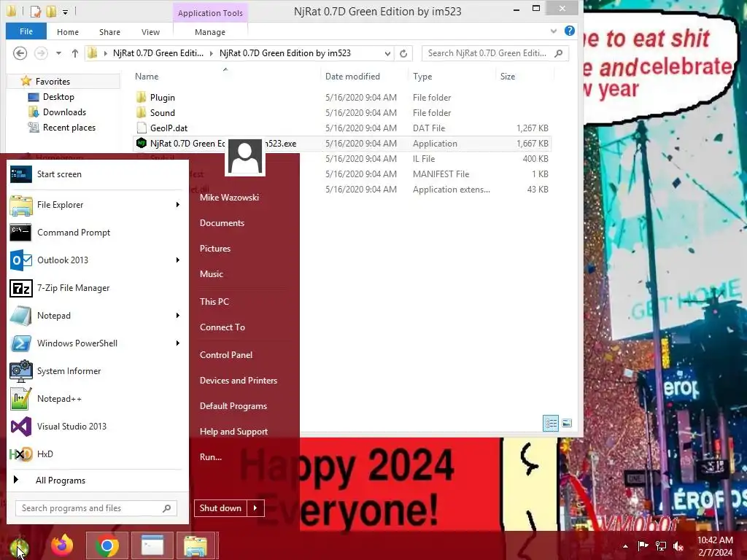Switch to View ribbon tab

[150, 32]
